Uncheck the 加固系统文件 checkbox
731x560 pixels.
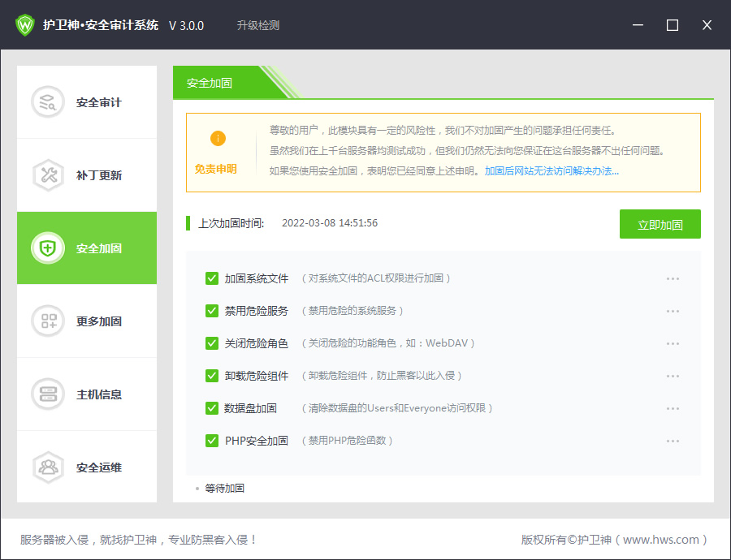tap(212, 278)
